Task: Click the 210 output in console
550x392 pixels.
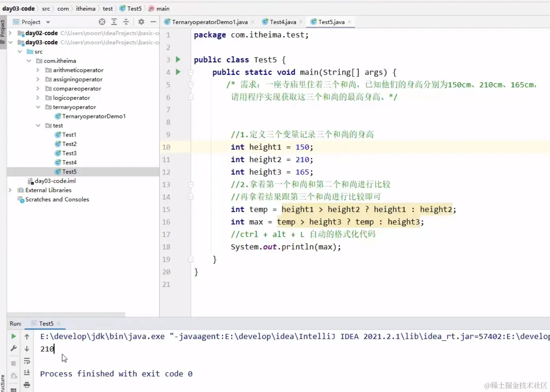Action: point(47,349)
